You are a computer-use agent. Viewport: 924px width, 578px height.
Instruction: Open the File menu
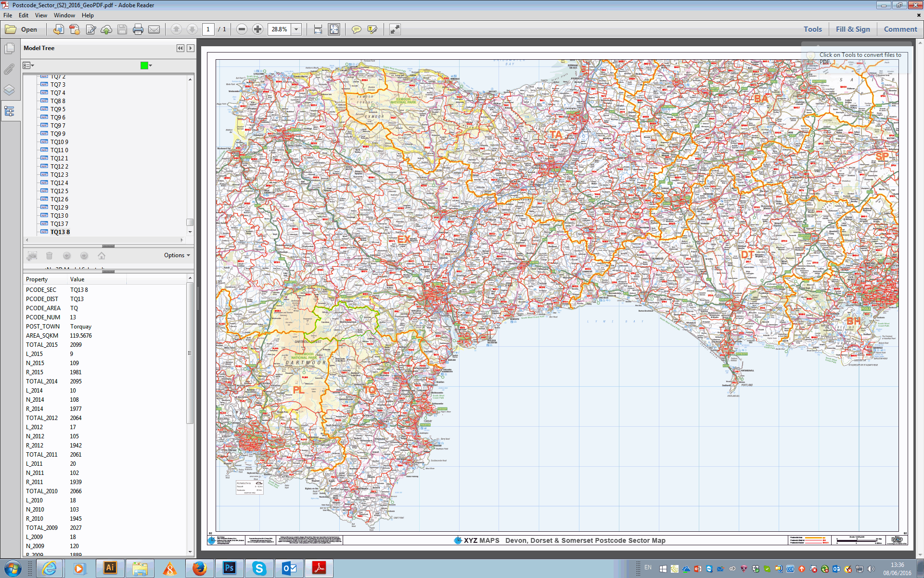click(8, 15)
